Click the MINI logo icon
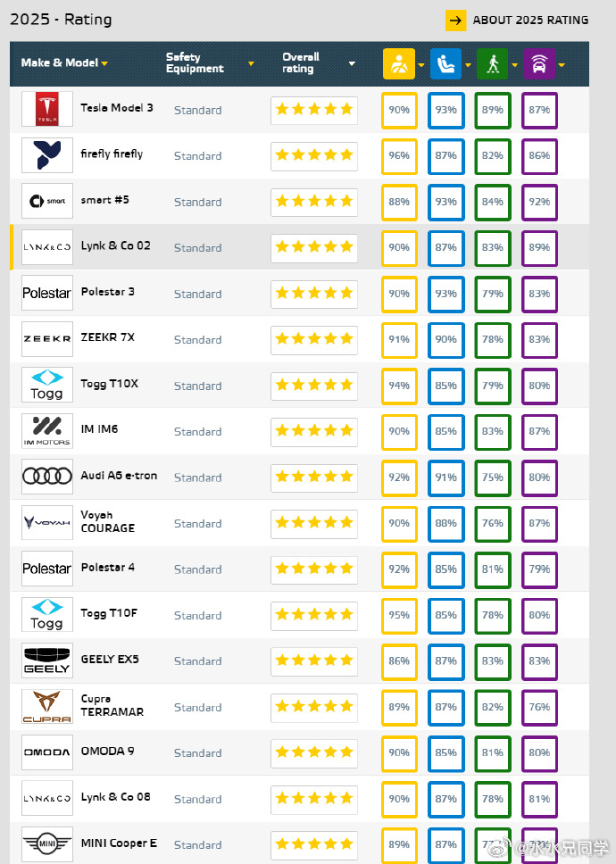Image resolution: width=616 pixels, height=864 pixels. (x=47, y=843)
